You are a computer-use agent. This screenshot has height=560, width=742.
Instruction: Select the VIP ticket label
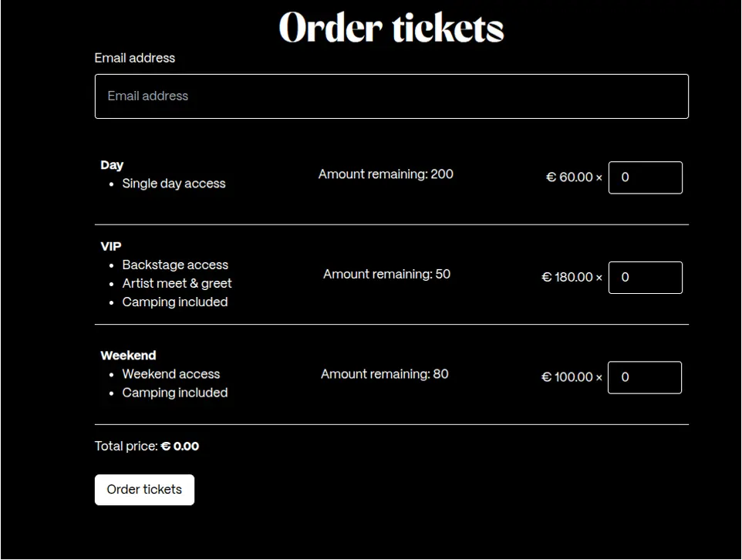coord(110,246)
